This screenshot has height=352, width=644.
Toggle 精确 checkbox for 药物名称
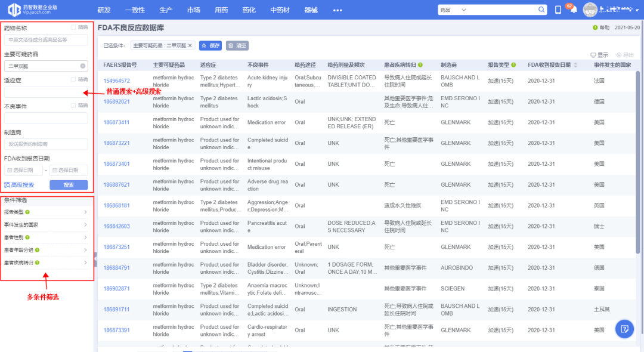click(x=73, y=27)
